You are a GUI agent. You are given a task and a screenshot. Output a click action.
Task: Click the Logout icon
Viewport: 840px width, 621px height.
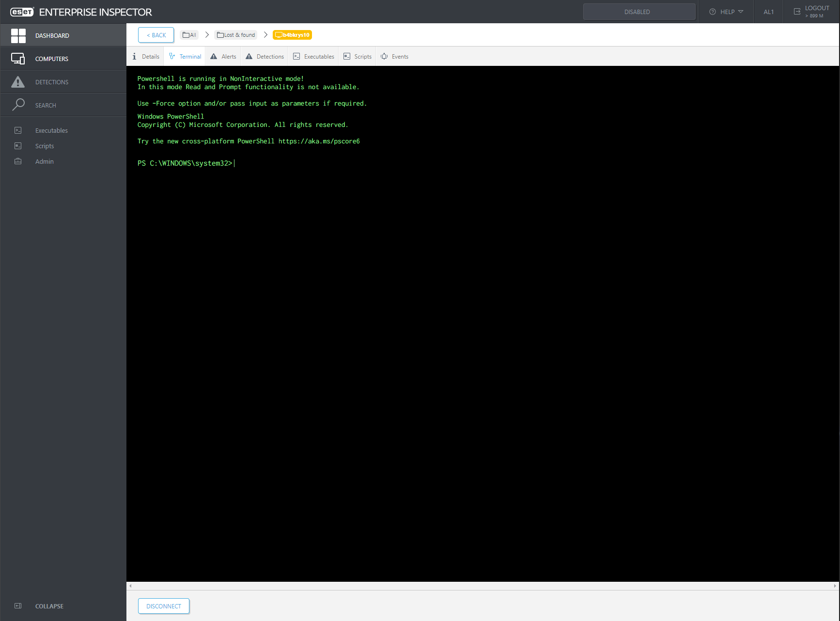click(797, 11)
